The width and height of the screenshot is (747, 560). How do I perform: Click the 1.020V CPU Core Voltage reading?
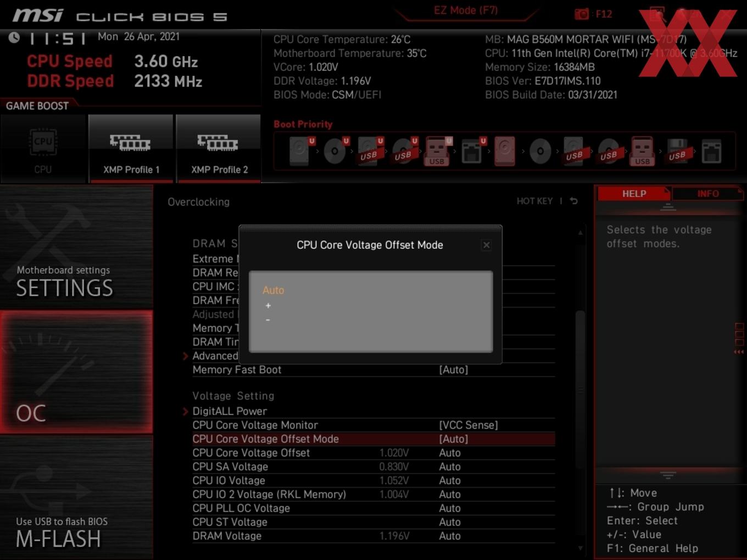click(x=394, y=453)
